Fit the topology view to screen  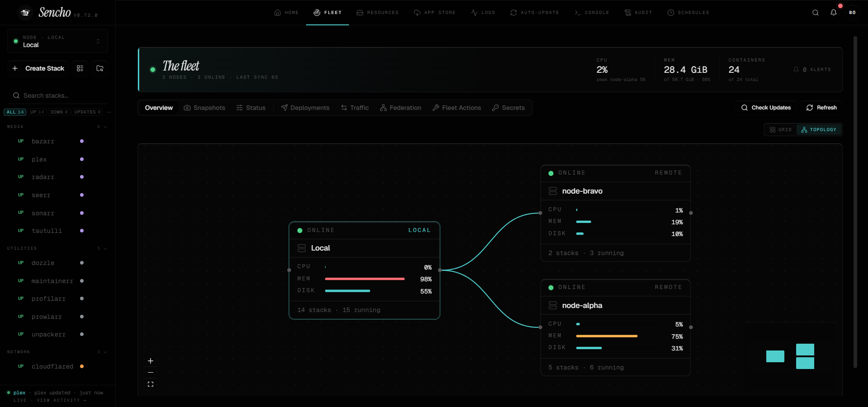151,384
